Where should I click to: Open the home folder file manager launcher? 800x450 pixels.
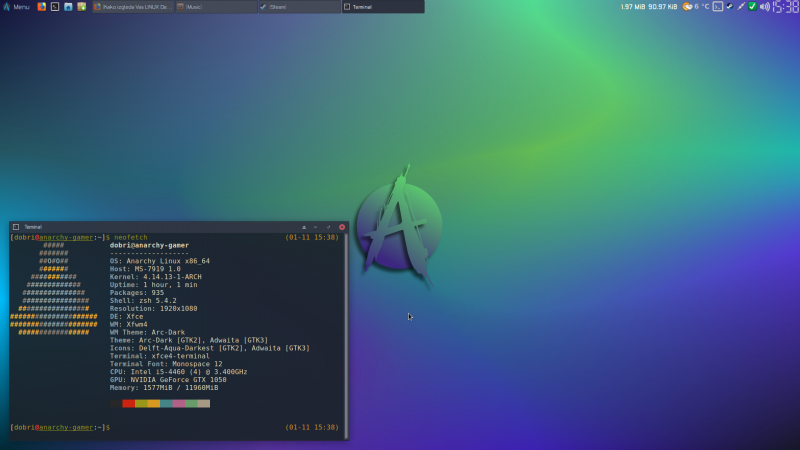pyautogui.click(x=68, y=7)
